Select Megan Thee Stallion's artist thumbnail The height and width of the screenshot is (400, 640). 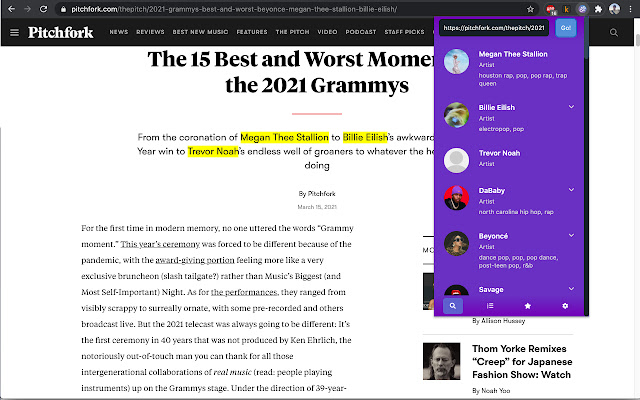(x=457, y=62)
